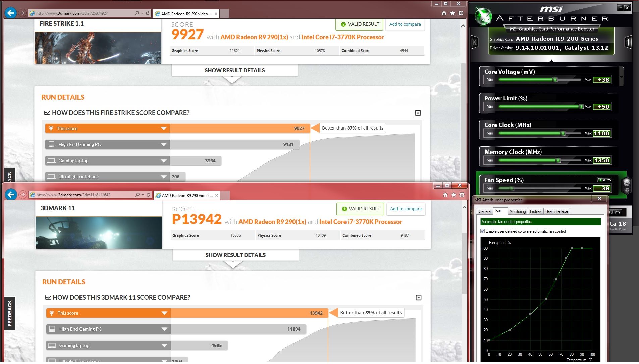Open address bar dropdown in 3DMark 11 window
The image size is (639, 364).
(x=143, y=195)
